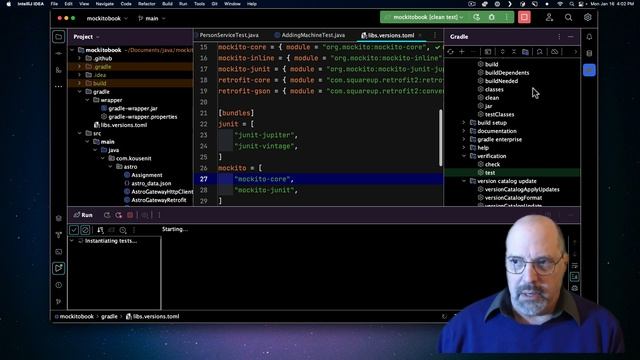Open Run tool window icon in sidebar
Screen dimensions: 640x360
coord(59,268)
